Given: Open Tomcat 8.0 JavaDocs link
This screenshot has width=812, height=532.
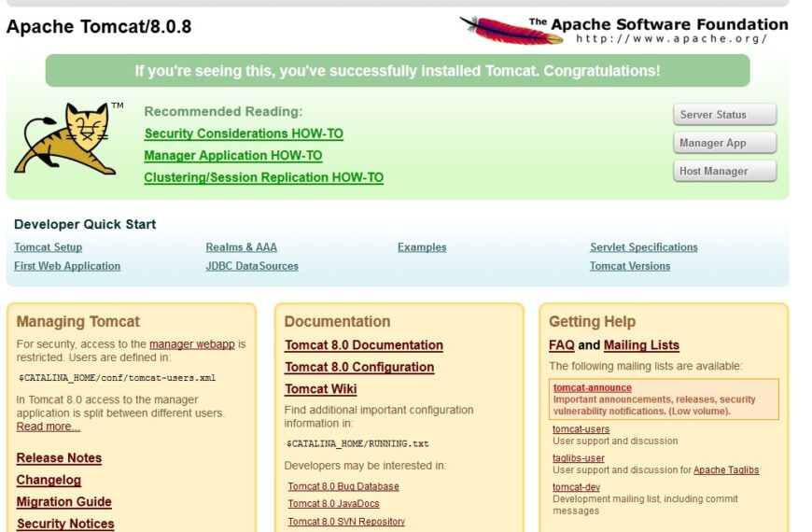Looking at the screenshot, I should (333, 503).
